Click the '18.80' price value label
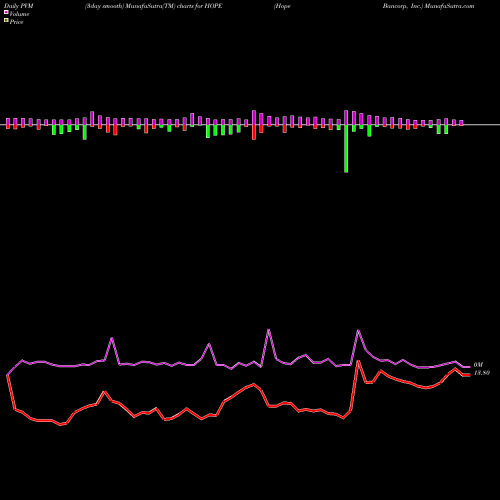The image size is (500, 500). 482,373
